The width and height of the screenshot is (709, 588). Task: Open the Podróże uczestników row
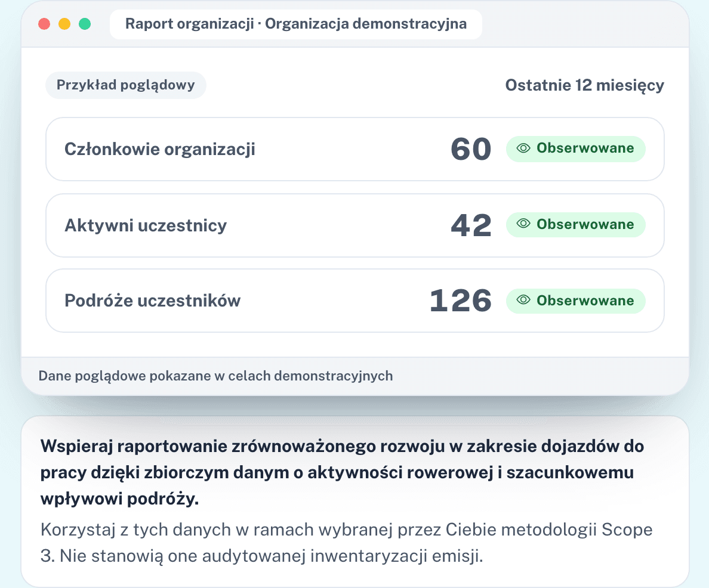(x=355, y=301)
